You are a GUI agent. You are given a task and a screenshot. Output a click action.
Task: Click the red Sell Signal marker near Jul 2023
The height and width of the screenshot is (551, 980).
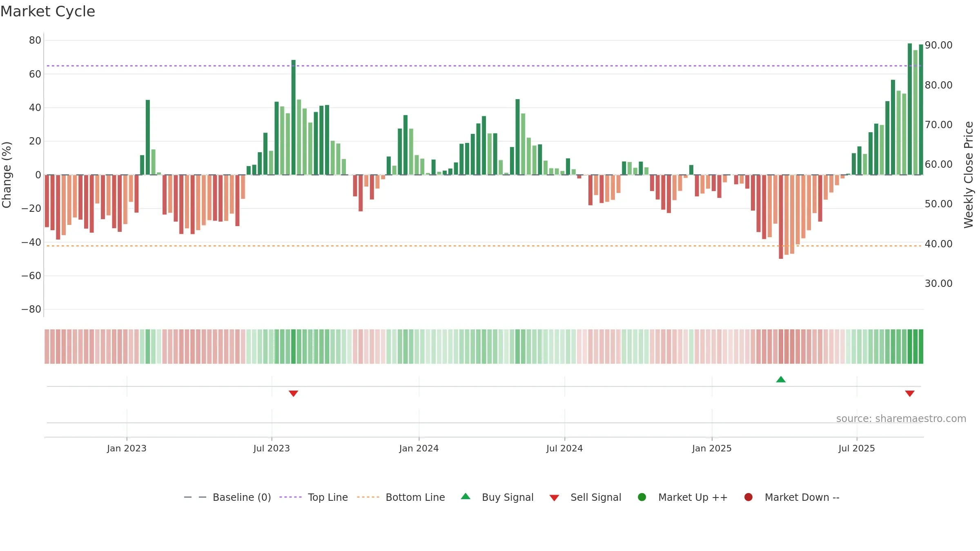coord(293,393)
